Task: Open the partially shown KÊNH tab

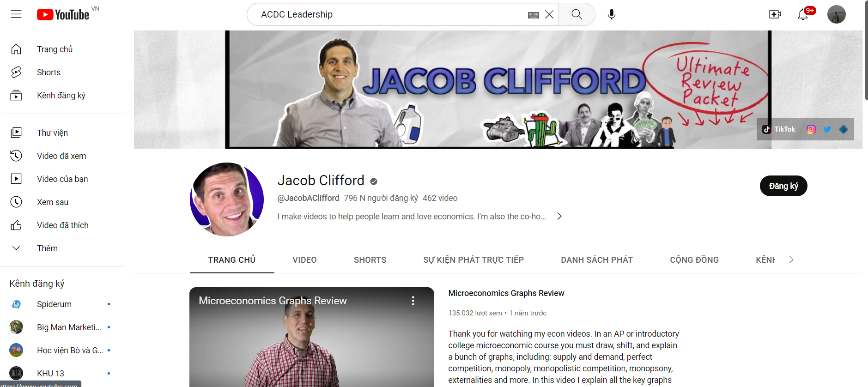Action: click(765, 260)
